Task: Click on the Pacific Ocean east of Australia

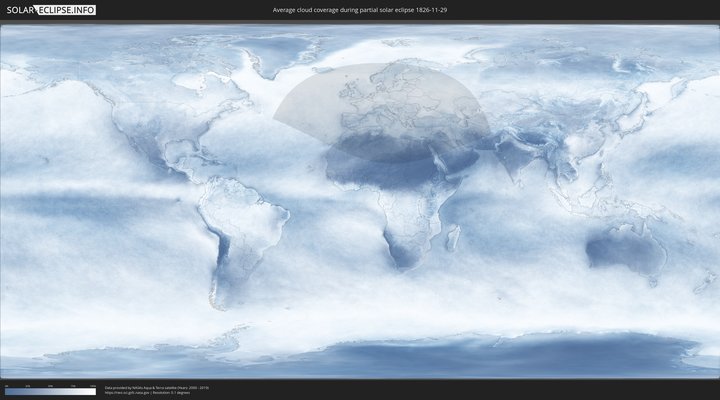Action: tap(690, 250)
